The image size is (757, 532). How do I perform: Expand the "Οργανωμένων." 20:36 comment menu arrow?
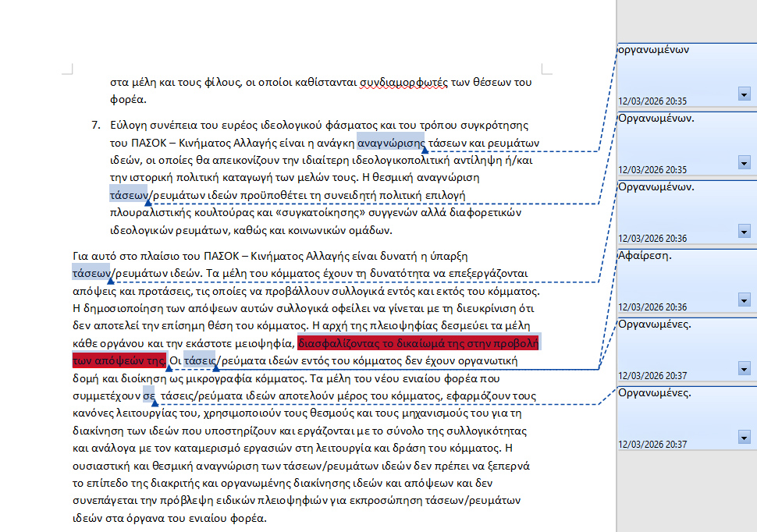coord(744,232)
